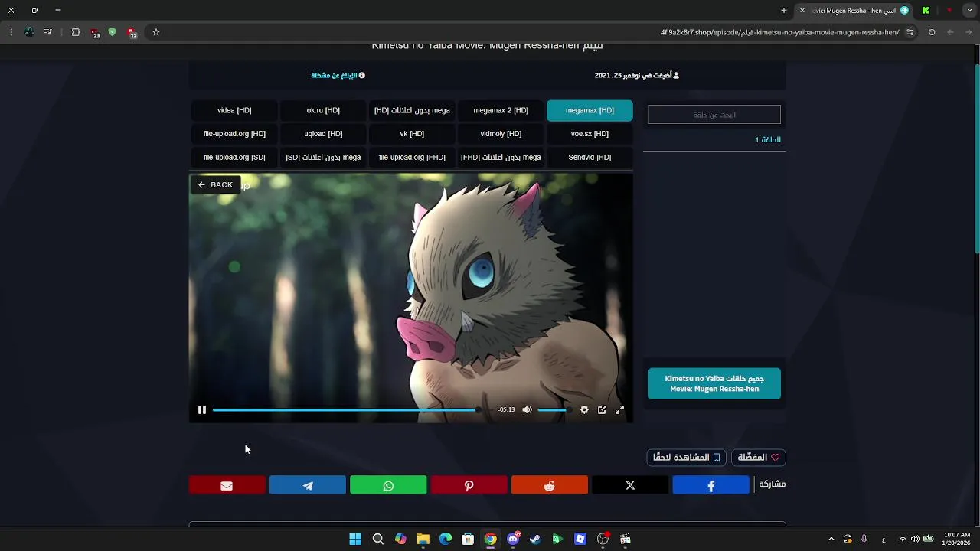
Task: Open extension with badge 12
Action: [132, 33]
